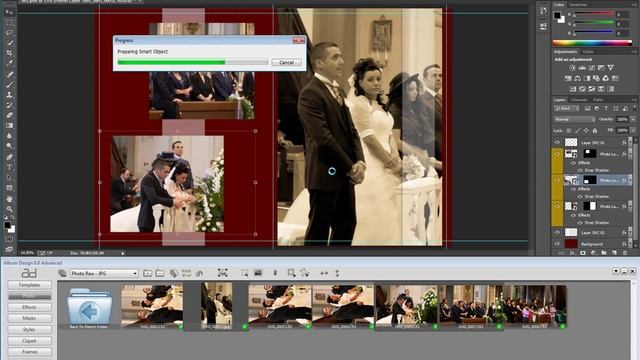Select the group-in-pews photo thumbnail

pos(471,307)
